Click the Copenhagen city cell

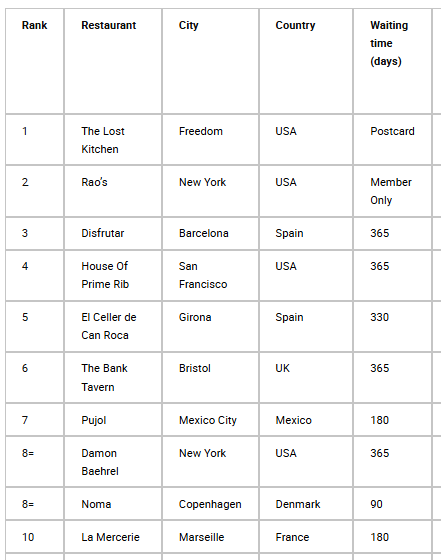pos(211,504)
